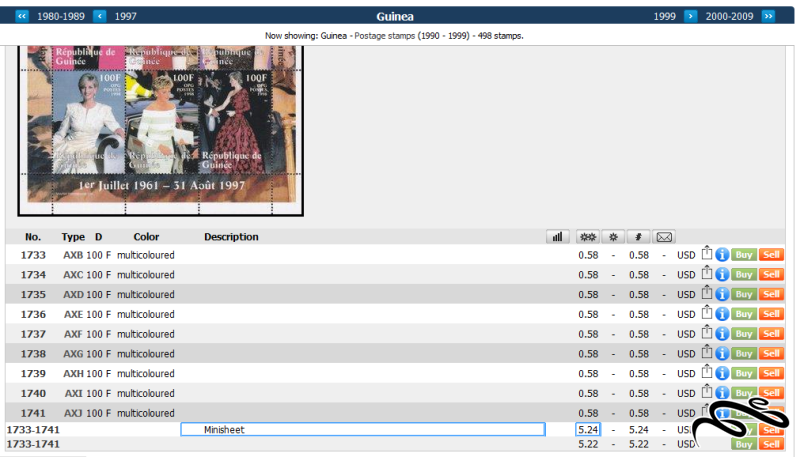Open the Princess Diana minisheet image
This screenshot has height=457, width=800.
tap(161, 131)
